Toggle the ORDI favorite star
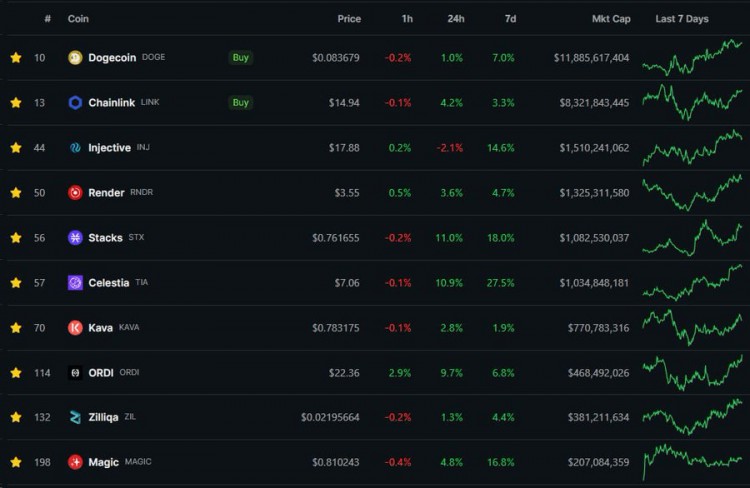 pyautogui.click(x=16, y=373)
